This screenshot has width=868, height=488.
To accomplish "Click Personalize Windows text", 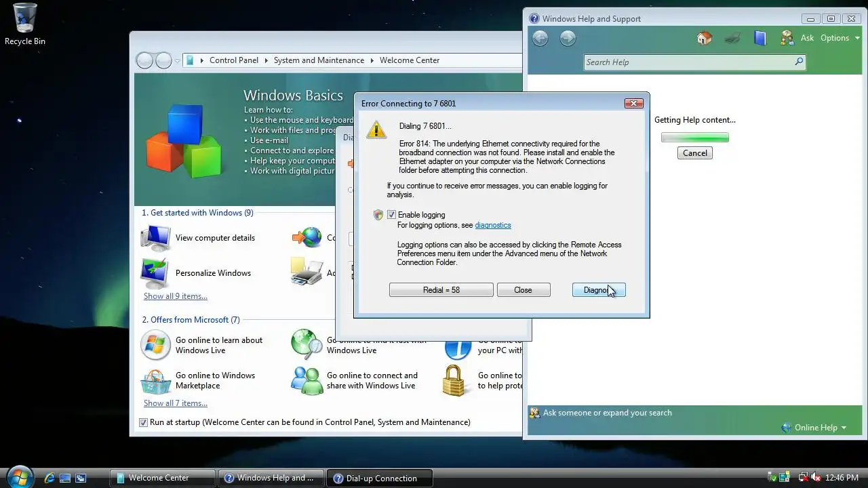I will pyautogui.click(x=213, y=273).
